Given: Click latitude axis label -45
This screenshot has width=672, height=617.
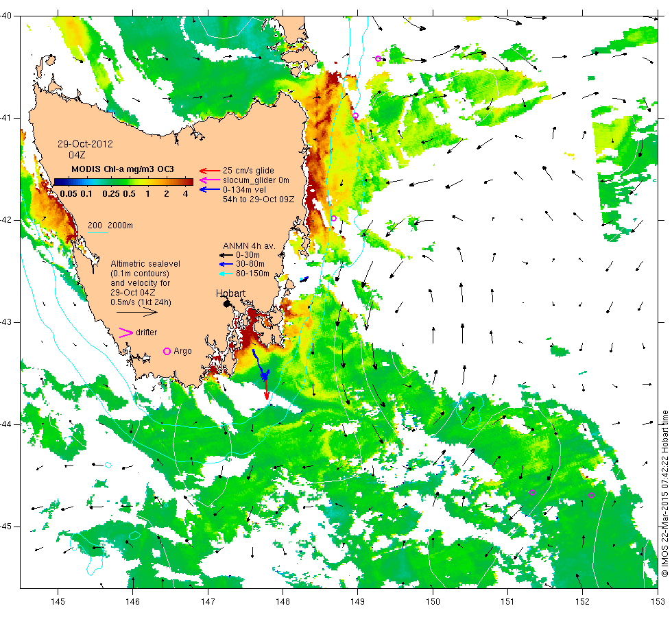Looking at the screenshot, I should (6, 527).
